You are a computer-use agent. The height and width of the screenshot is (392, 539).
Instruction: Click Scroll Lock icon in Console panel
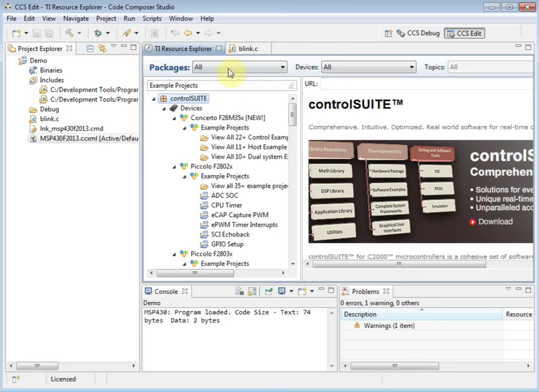click(x=252, y=291)
